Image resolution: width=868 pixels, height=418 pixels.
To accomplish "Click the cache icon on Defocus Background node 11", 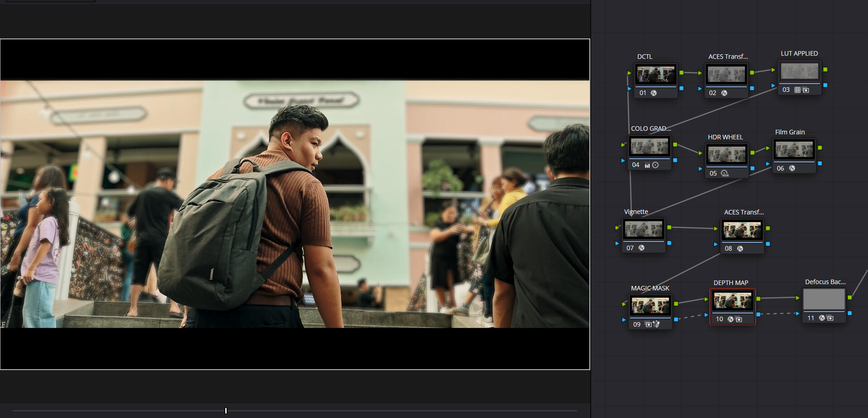I will (831, 318).
